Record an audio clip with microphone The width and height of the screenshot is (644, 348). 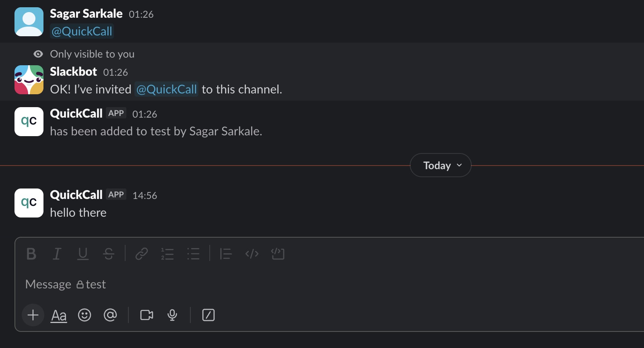172,315
